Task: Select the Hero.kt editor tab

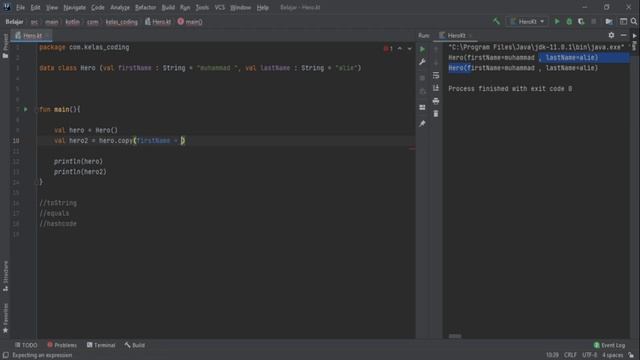Action: pos(31,36)
